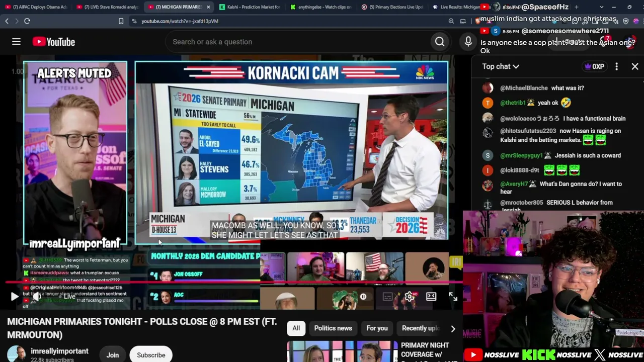Join the imreallyimportant channel membership
The width and height of the screenshot is (644, 362).
[113, 355]
